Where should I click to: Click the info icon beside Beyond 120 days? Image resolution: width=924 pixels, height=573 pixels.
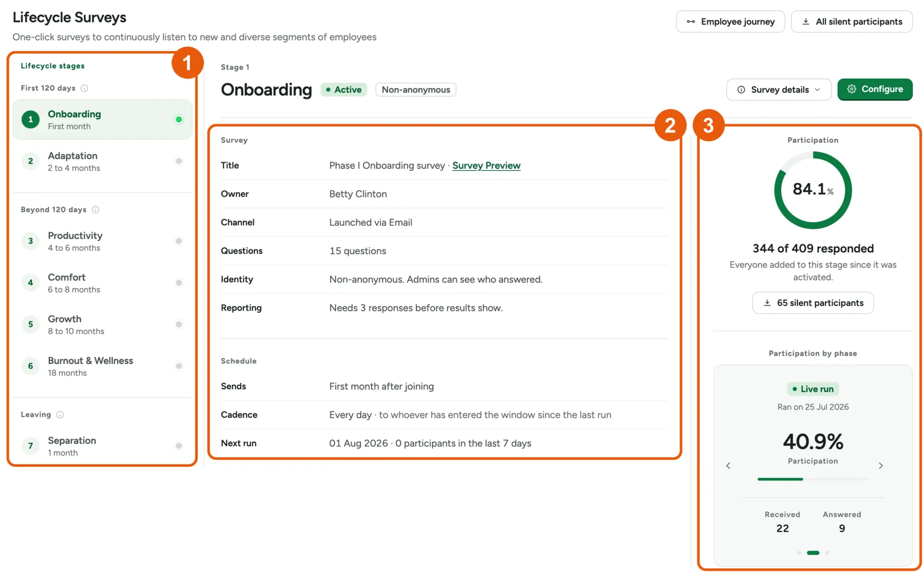(95, 210)
